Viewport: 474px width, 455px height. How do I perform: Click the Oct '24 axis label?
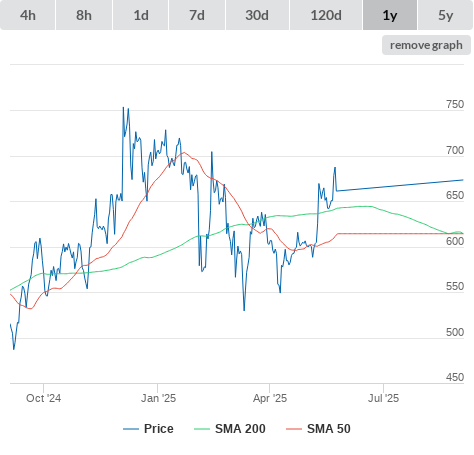pos(43,398)
